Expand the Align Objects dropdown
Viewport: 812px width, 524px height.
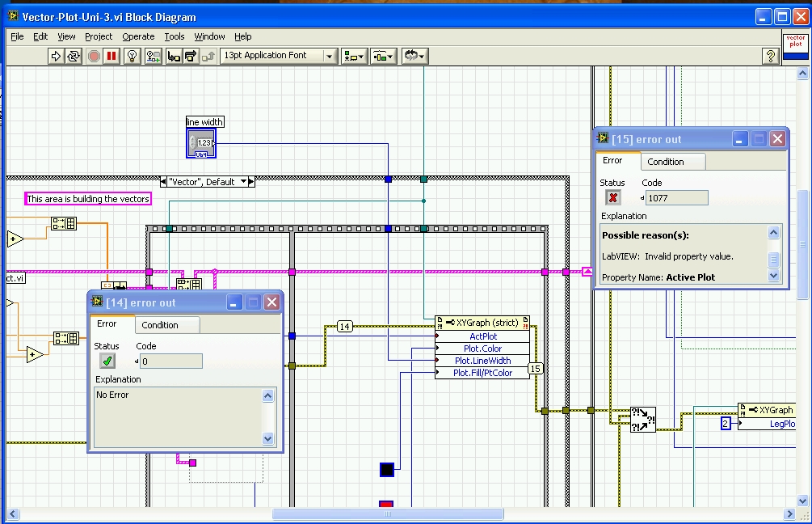[354, 56]
